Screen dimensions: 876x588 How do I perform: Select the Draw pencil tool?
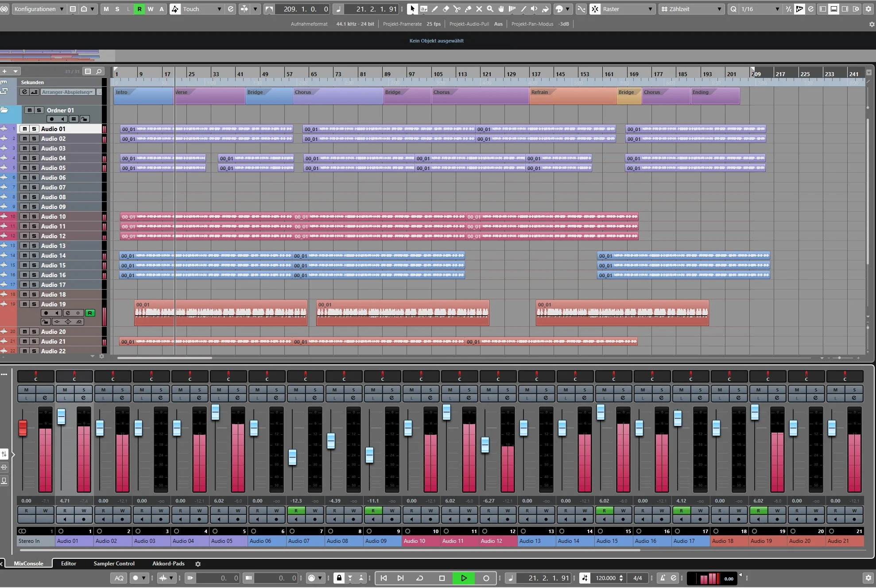[435, 9]
